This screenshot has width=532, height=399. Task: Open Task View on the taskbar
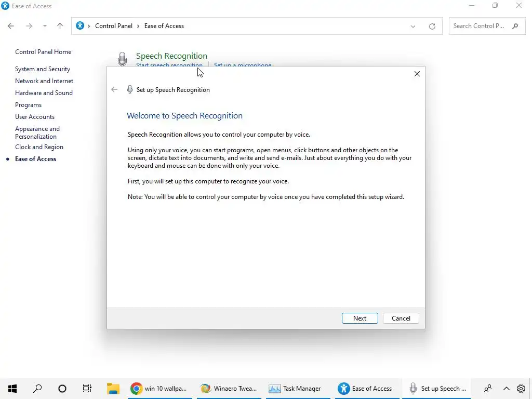(x=87, y=389)
